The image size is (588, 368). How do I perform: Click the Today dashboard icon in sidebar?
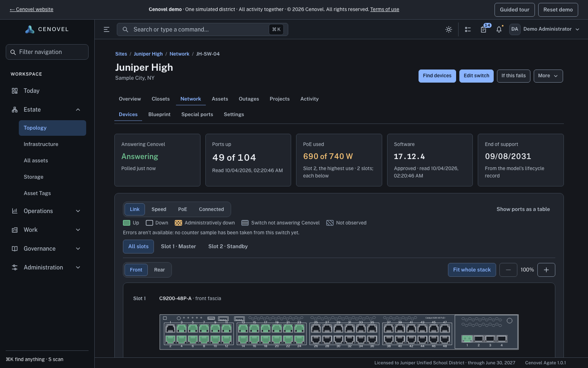15,91
